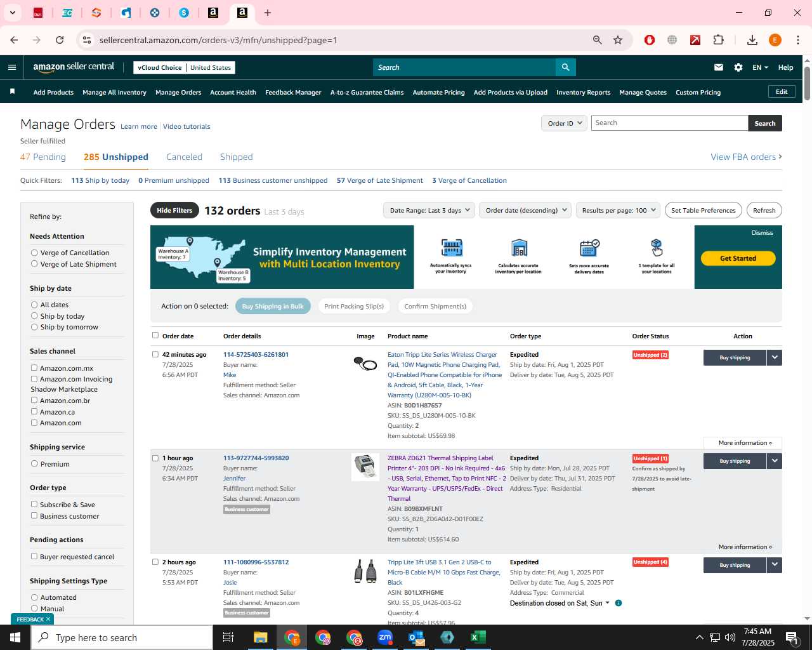Click the info icon next to Destination closed
The height and width of the screenshot is (650, 812).
tap(619, 603)
